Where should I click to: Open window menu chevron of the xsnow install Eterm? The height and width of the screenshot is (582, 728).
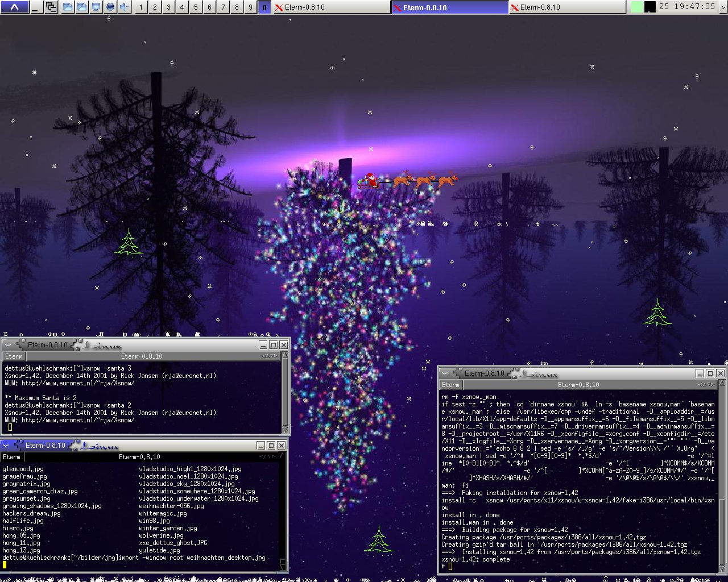(445, 373)
